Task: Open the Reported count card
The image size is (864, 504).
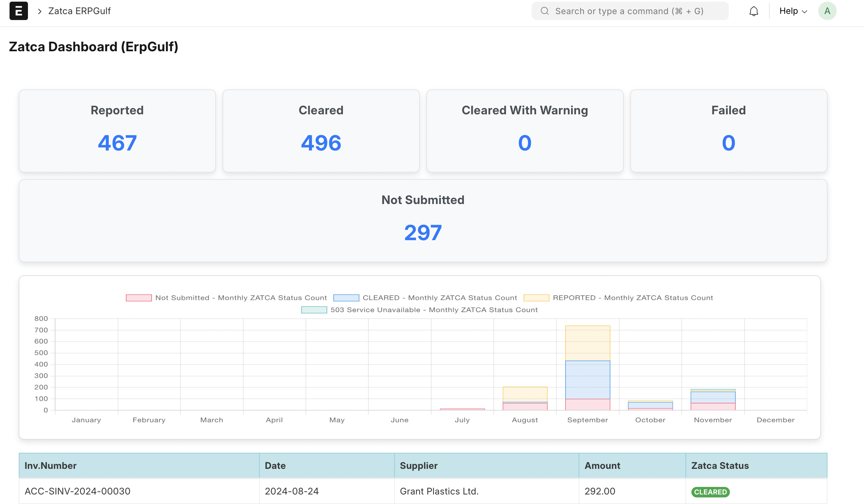Action: tap(117, 131)
